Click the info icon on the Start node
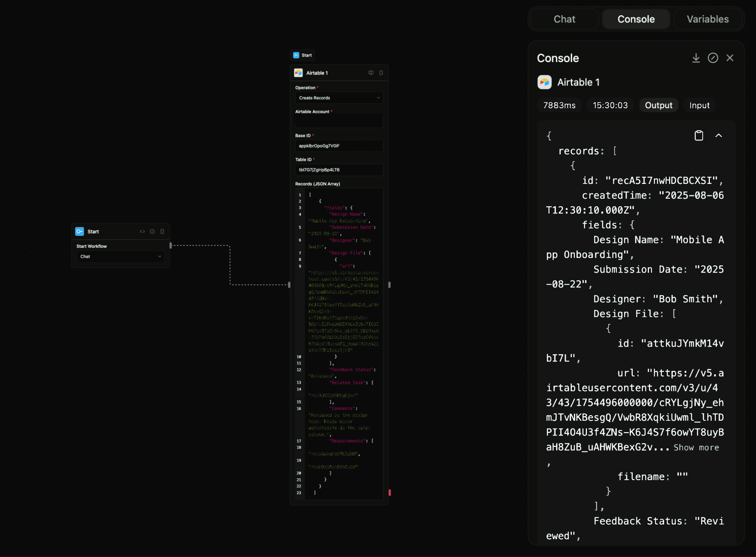Viewport: 756px width, 557px height. coord(152,231)
